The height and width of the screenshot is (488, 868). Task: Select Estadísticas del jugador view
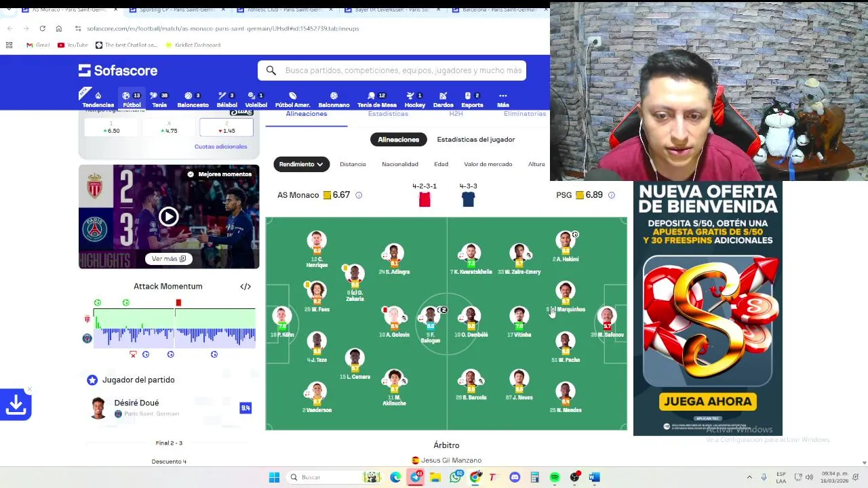coord(476,140)
